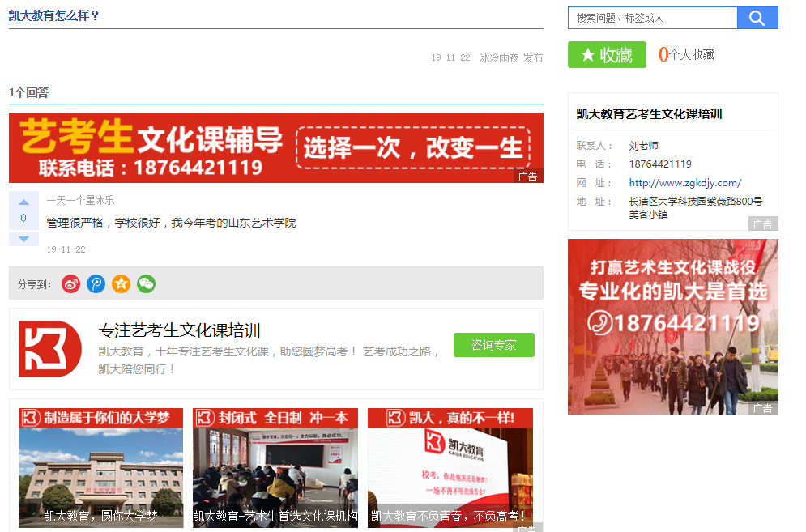Click the 专注艺考生文化课培训 heading link
The image size is (806, 532).
(x=179, y=330)
